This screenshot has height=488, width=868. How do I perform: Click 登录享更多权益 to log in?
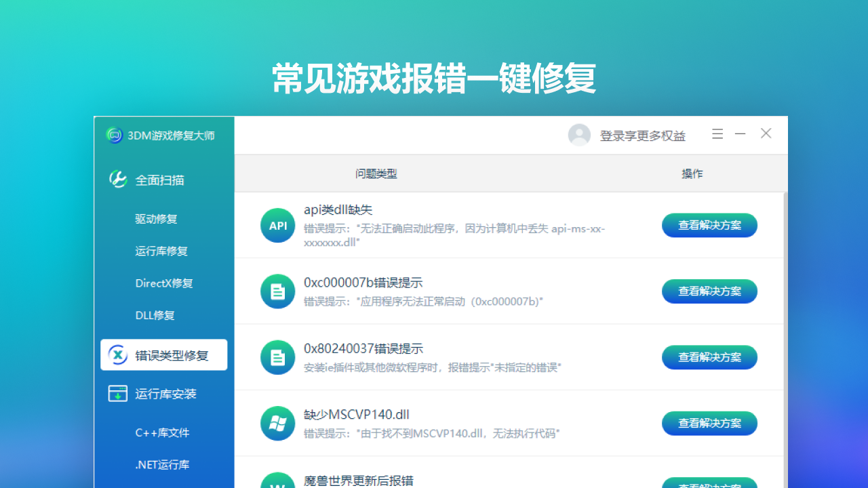point(642,136)
